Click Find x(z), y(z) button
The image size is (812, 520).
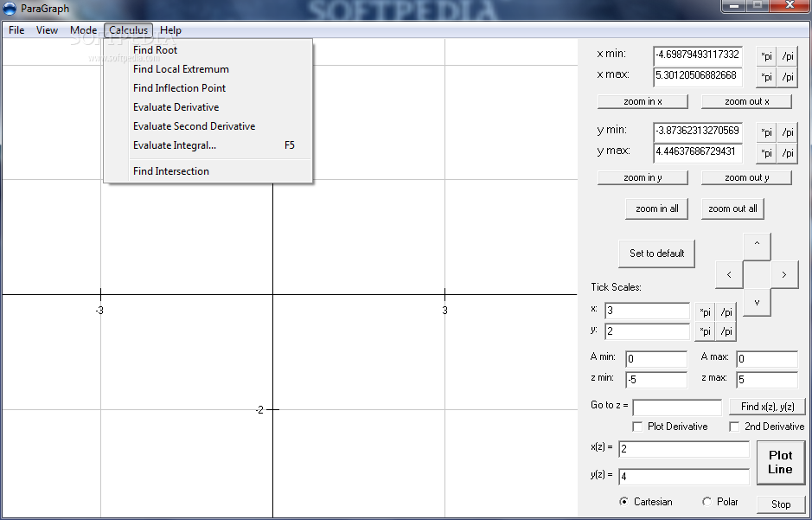767,407
